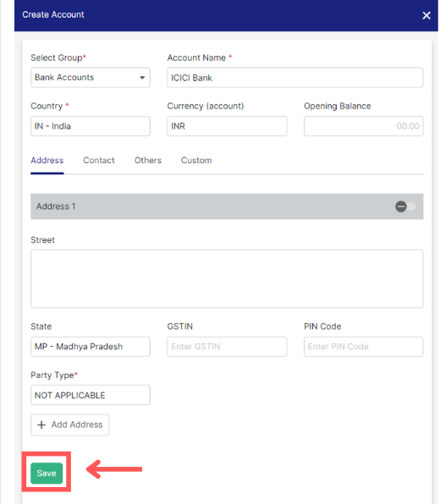Switch to the Address tab

pos(47,161)
